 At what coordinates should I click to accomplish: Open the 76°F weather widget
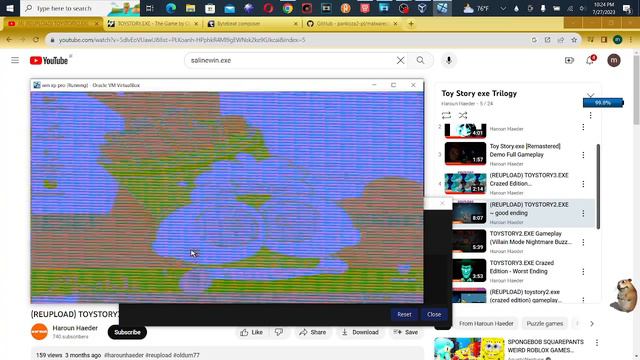coord(476,8)
